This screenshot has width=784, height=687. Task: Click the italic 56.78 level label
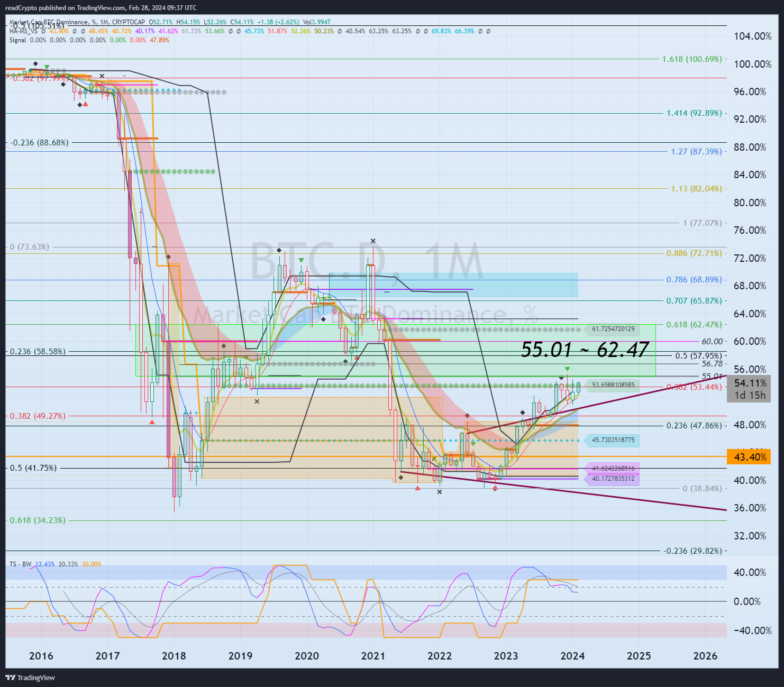[712, 363]
